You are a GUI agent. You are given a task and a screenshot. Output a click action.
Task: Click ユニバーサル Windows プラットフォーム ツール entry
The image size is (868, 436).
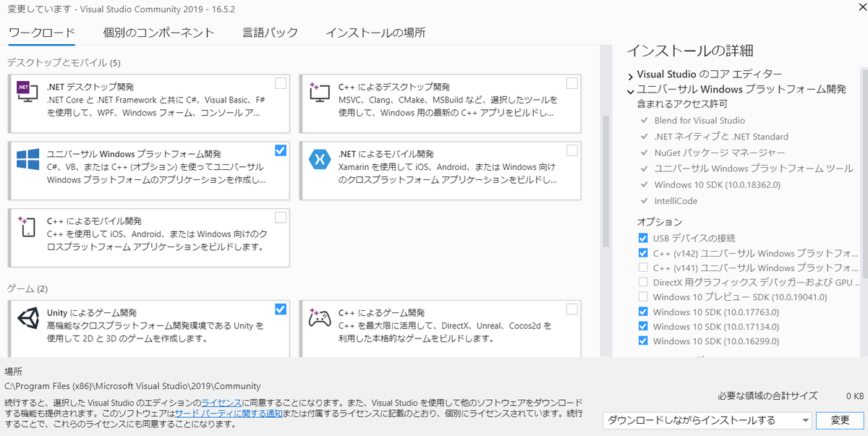tap(754, 168)
